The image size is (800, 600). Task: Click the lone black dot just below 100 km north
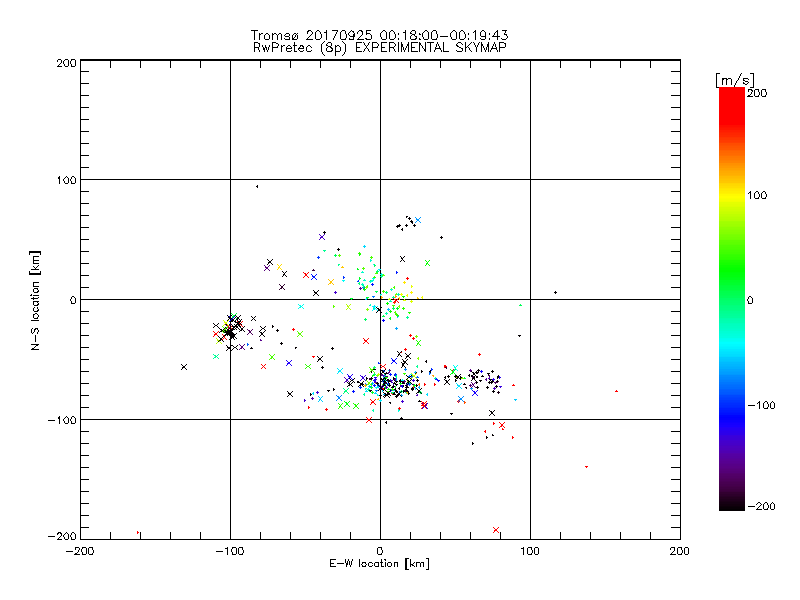(257, 187)
